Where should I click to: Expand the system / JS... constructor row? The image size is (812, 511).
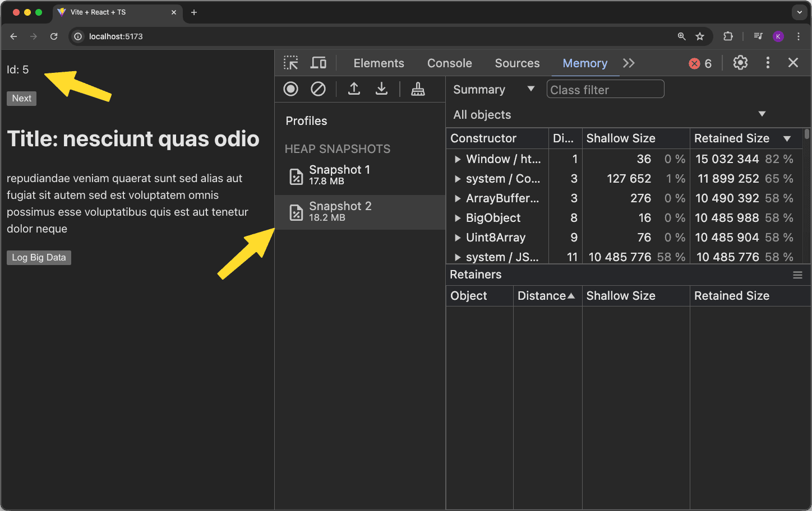[458, 257]
